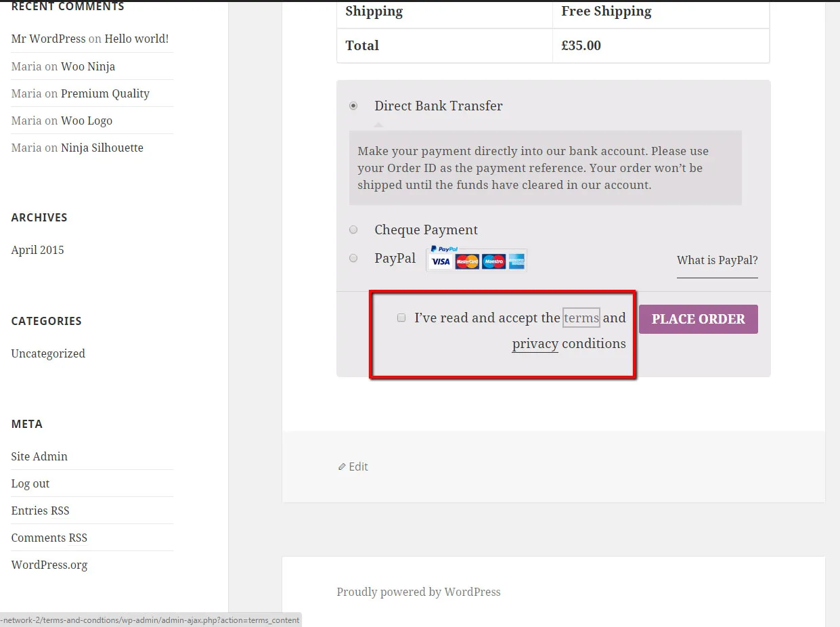
Task: Click the Place Order button
Action: [698, 318]
